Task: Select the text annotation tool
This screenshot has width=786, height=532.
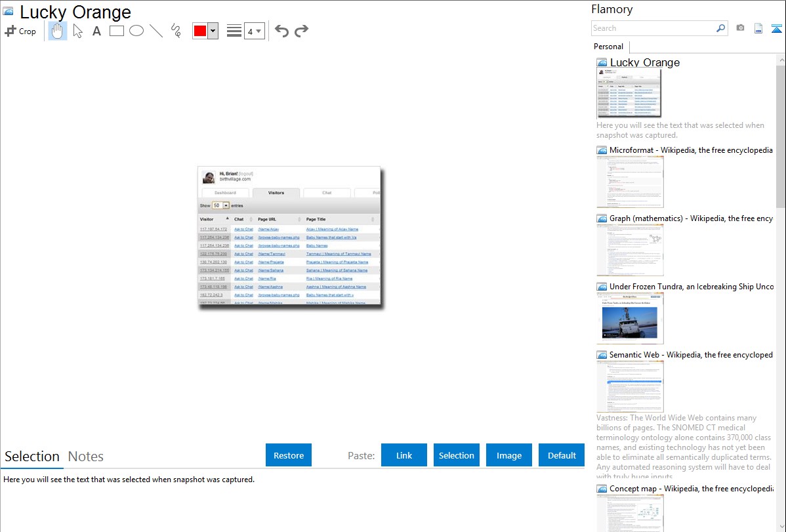Action: tap(96, 31)
